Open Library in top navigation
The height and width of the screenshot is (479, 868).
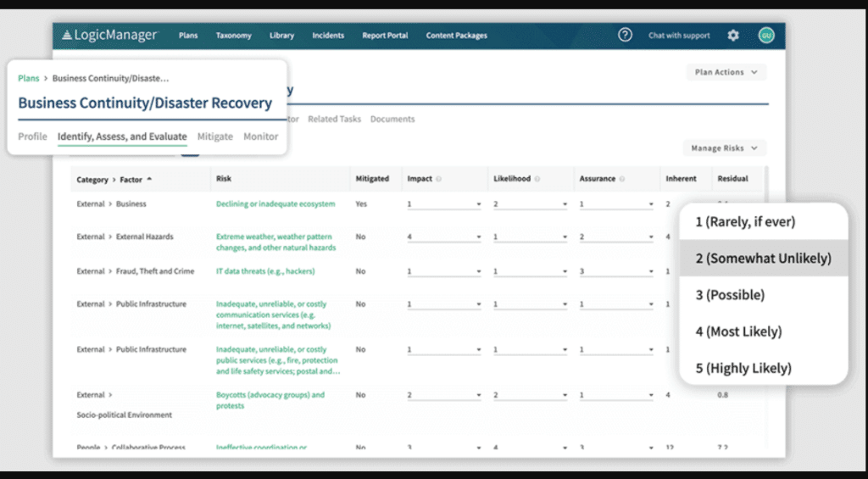tap(281, 36)
